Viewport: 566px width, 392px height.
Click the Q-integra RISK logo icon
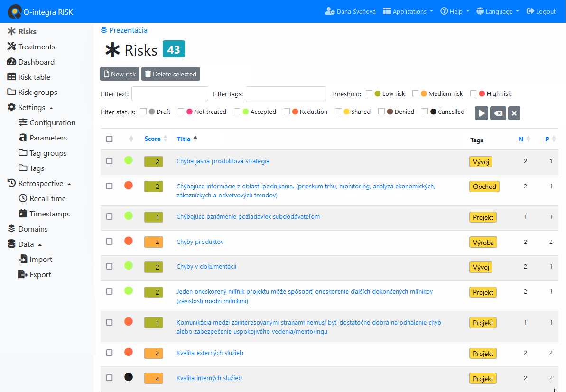pyautogui.click(x=14, y=11)
